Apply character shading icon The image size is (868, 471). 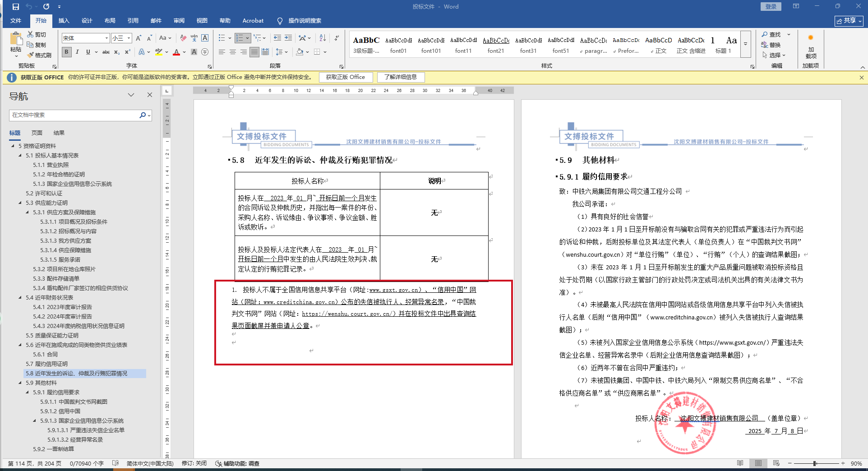pos(194,52)
